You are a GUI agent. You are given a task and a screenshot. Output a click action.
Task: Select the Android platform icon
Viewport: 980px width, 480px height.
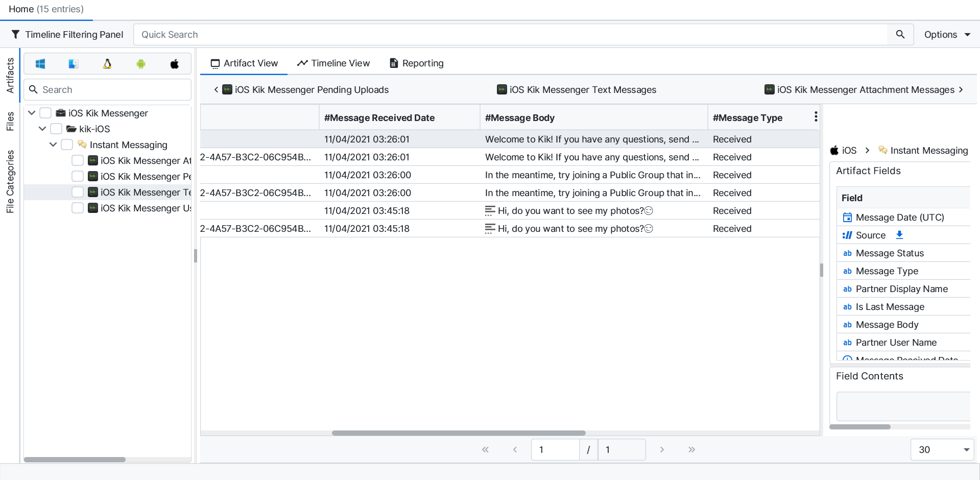coord(141,64)
